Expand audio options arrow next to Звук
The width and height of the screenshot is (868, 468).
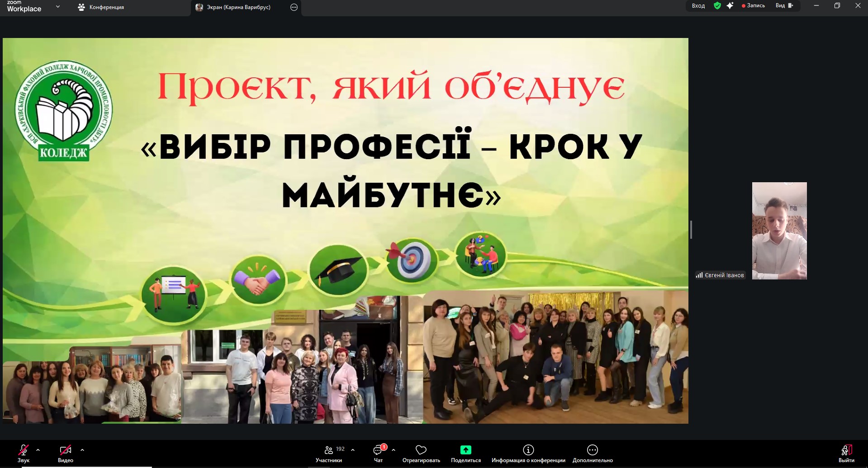coord(38,450)
